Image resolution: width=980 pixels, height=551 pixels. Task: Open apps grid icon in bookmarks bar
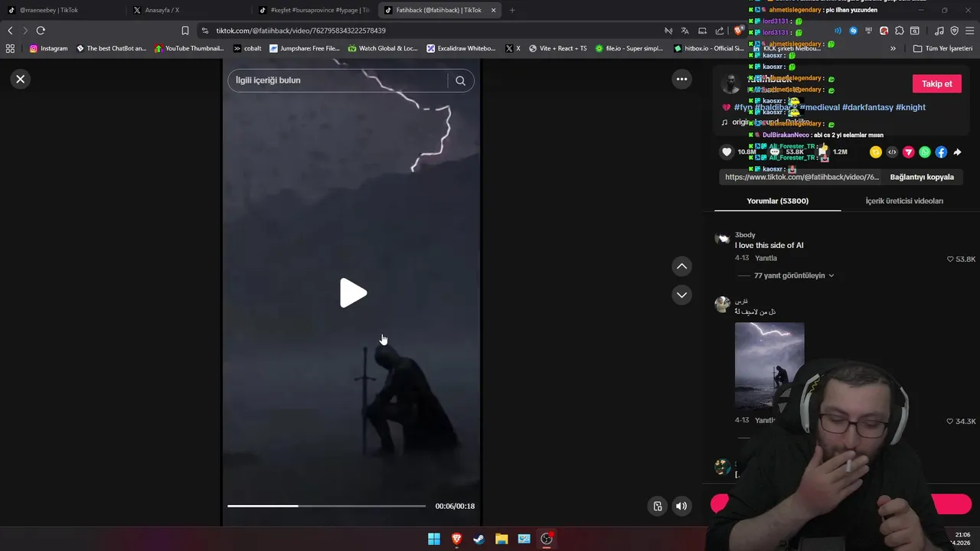[x=10, y=48]
